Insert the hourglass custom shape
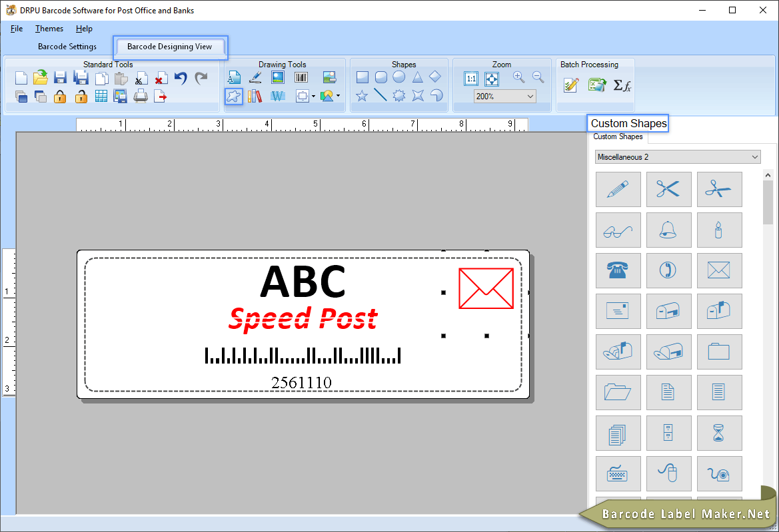The width and height of the screenshot is (779, 532). tap(720, 433)
